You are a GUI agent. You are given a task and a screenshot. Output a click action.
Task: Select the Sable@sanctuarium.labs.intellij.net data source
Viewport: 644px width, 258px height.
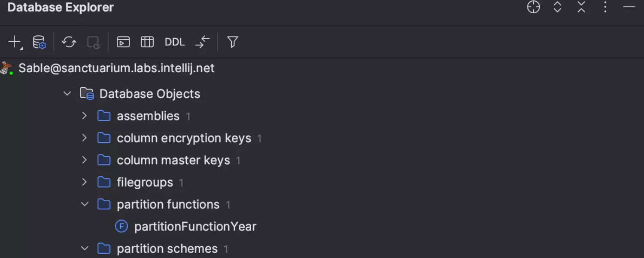(116, 68)
